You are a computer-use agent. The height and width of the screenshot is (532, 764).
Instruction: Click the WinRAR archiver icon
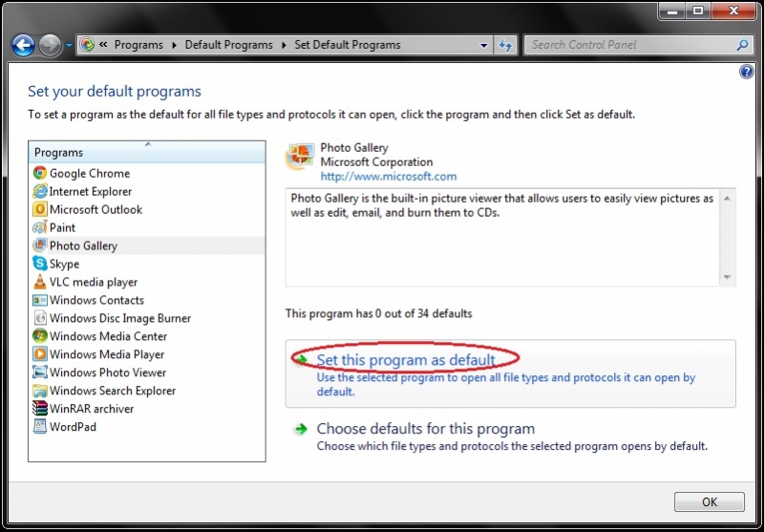[40, 409]
